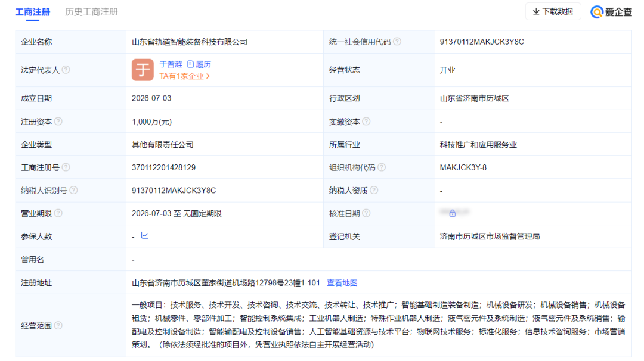Select organization code MAKJCK3Y-8

pyautogui.click(x=463, y=168)
